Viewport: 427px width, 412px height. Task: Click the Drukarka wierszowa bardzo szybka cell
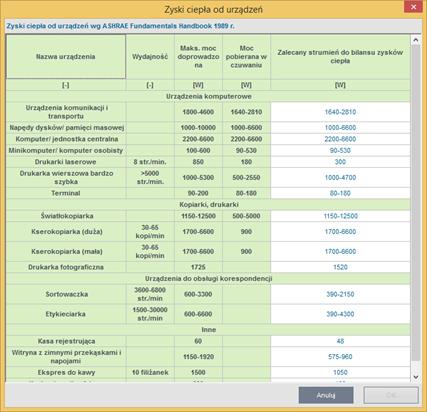coord(66,177)
